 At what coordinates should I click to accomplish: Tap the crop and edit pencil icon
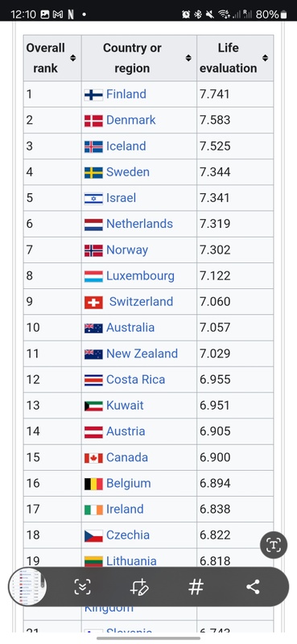click(x=139, y=587)
